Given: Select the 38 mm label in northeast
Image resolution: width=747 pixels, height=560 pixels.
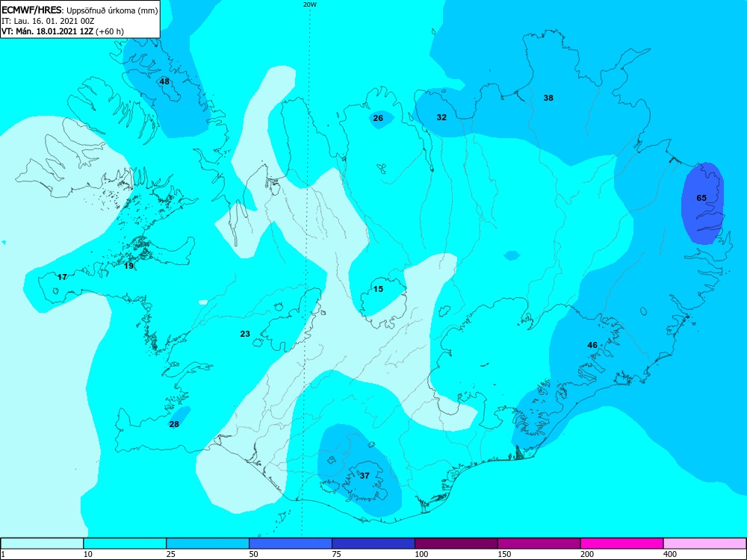Looking at the screenshot, I should [548, 98].
